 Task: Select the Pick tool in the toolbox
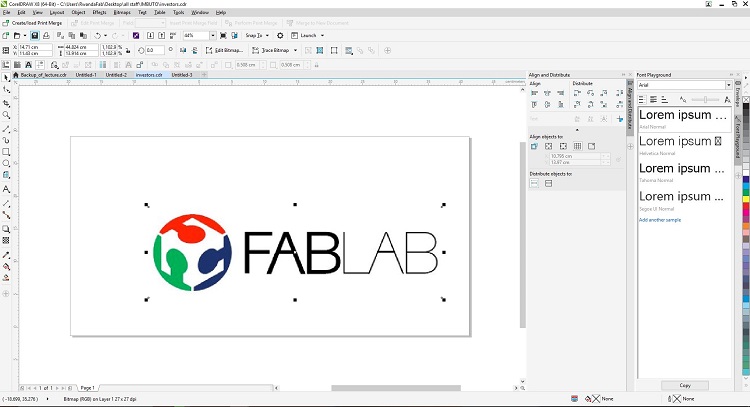click(x=6, y=77)
